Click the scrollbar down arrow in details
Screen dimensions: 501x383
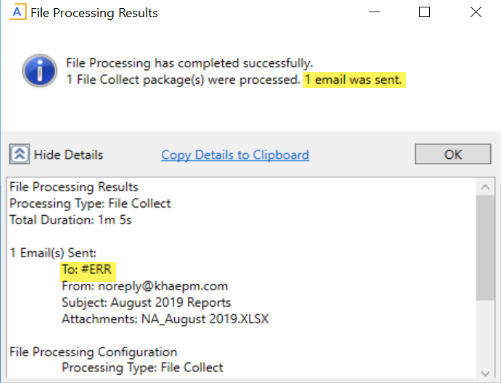485,373
